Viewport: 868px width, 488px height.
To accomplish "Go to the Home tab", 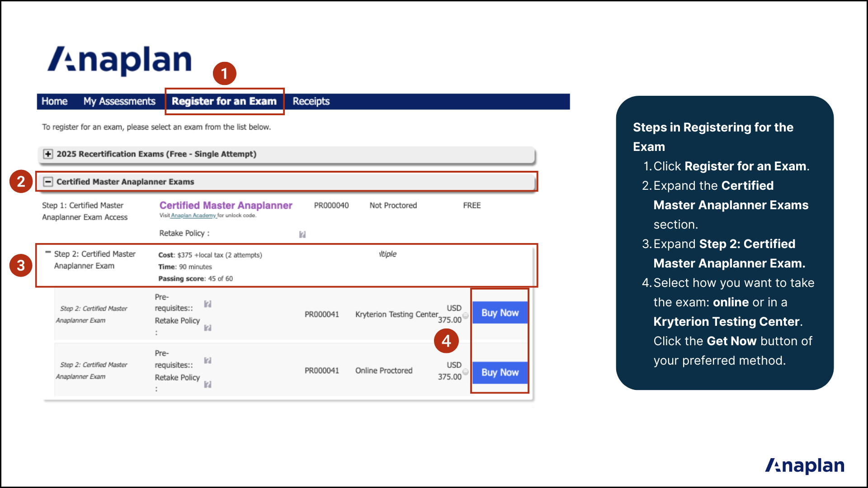I will point(54,101).
